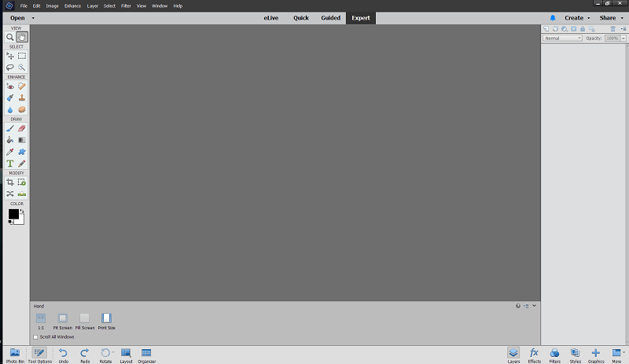
Task: Select the Custom Shape tool
Action: point(22,152)
